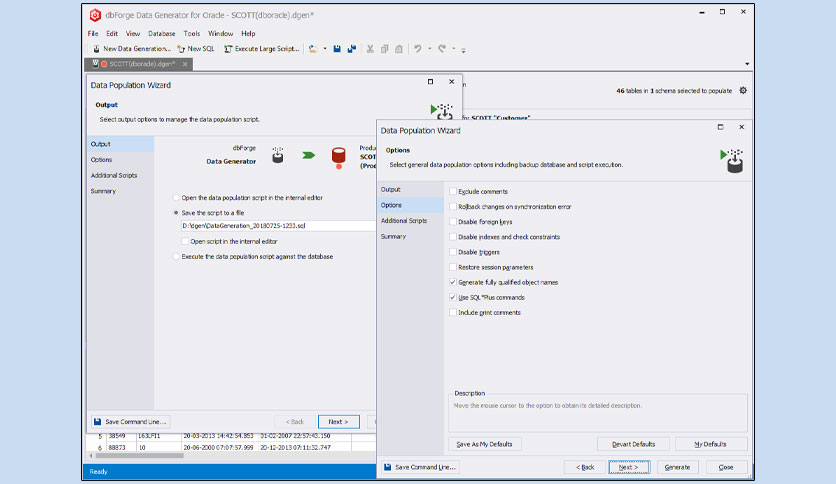Open the Edit menu
This screenshot has height=484, width=836.
click(112, 33)
